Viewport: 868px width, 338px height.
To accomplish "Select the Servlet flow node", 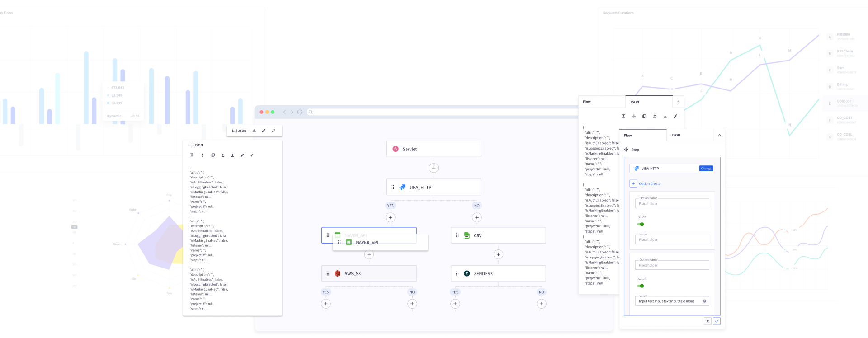I will pyautogui.click(x=434, y=149).
